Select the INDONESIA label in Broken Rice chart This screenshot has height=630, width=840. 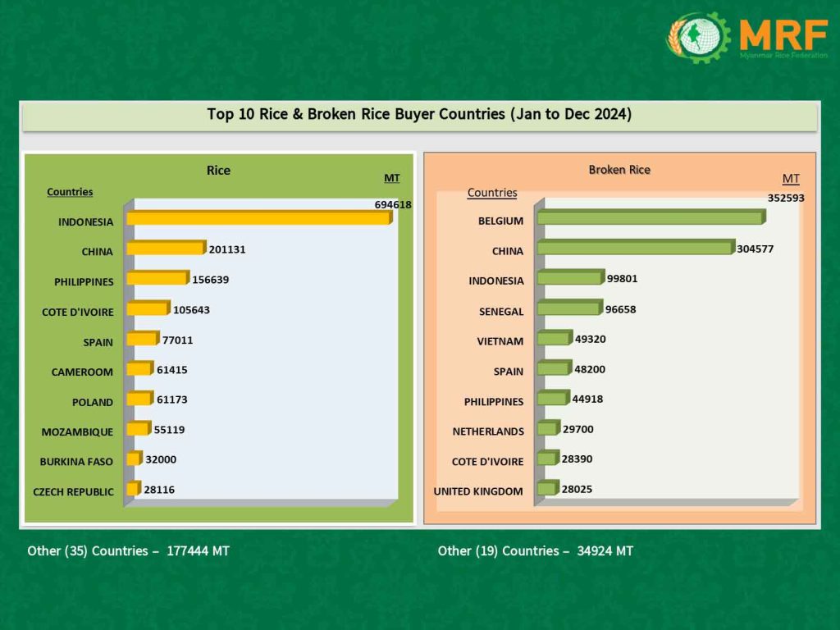(496, 281)
